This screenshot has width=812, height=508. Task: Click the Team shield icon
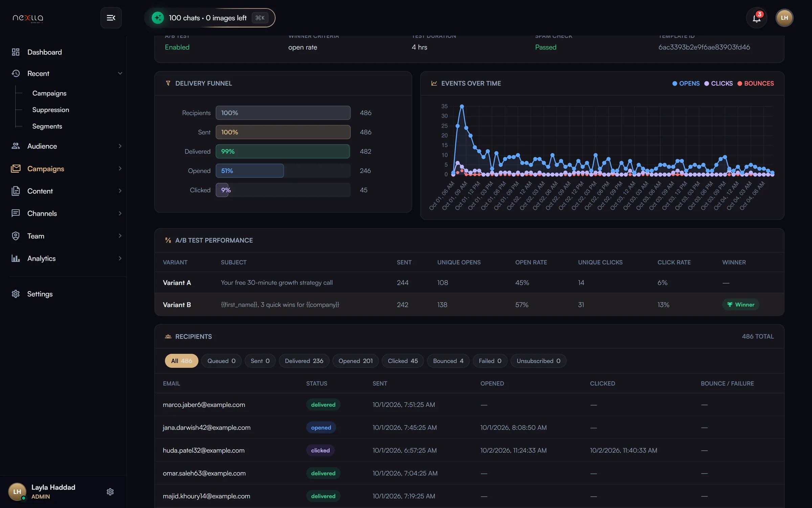(x=16, y=236)
